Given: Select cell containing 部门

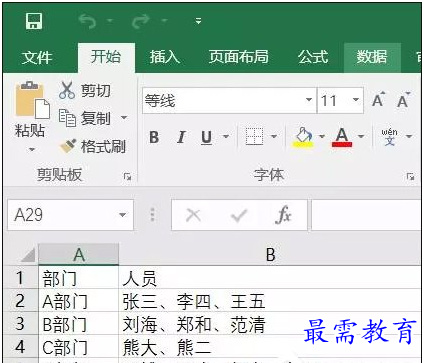Looking at the screenshot, I should (x=79, y=278).
